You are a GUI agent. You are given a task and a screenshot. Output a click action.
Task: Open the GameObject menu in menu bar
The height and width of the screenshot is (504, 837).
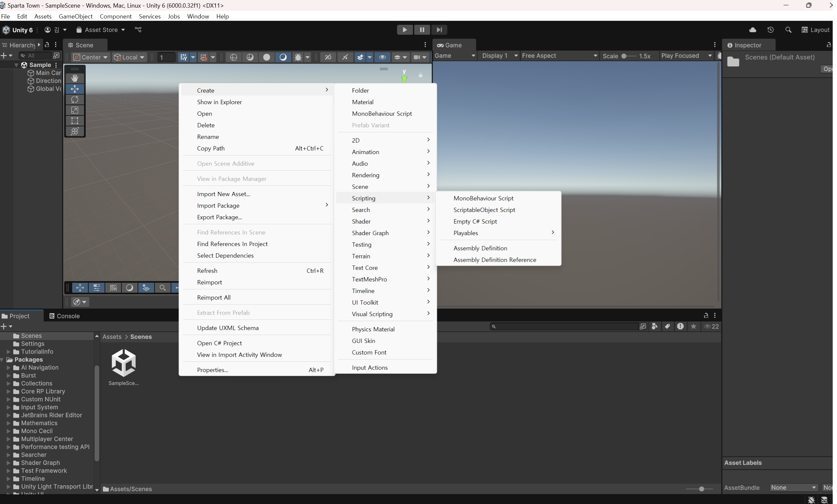click(x=75, y=16)
